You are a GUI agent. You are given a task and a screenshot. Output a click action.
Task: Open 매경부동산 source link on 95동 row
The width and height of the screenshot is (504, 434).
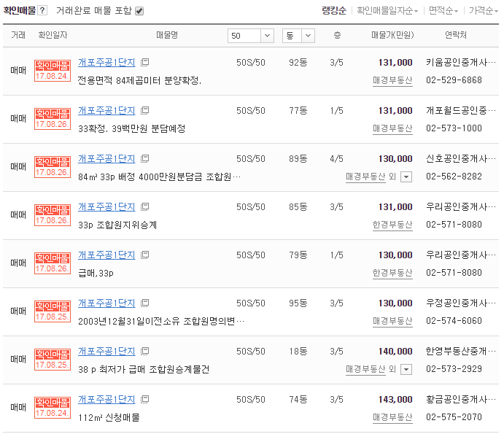(x=392, y=321)
